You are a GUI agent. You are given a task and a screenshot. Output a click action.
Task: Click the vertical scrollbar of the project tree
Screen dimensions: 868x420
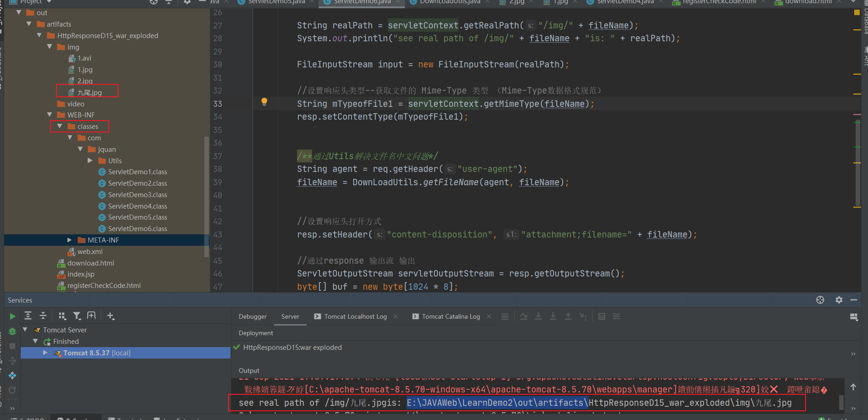(x=207, y=197)
